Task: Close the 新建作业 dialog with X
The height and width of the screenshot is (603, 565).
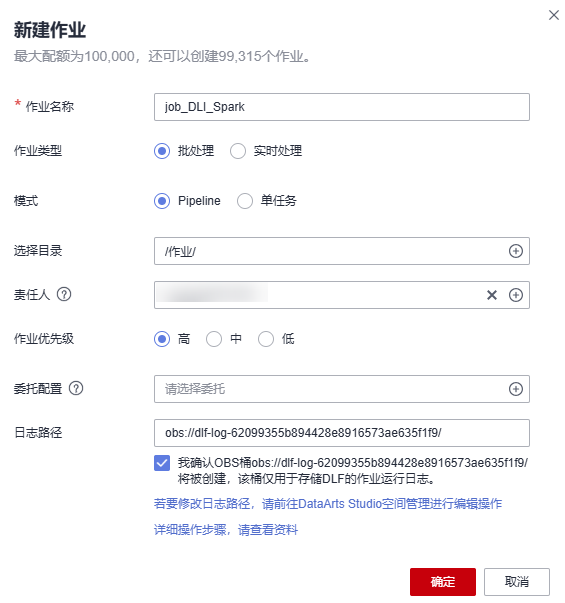Action: pyautogui.click(x=553, y=15)
